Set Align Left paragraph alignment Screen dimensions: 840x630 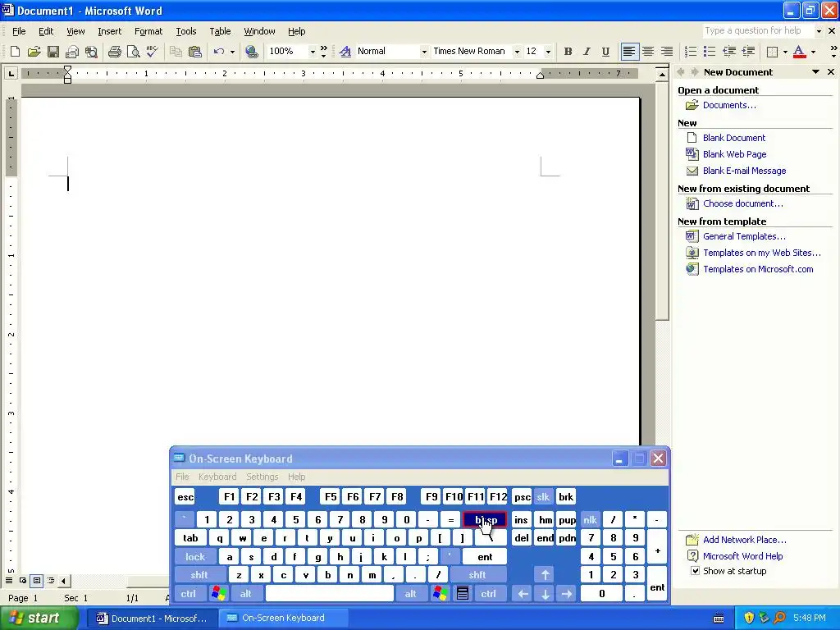tap(629, 52)
